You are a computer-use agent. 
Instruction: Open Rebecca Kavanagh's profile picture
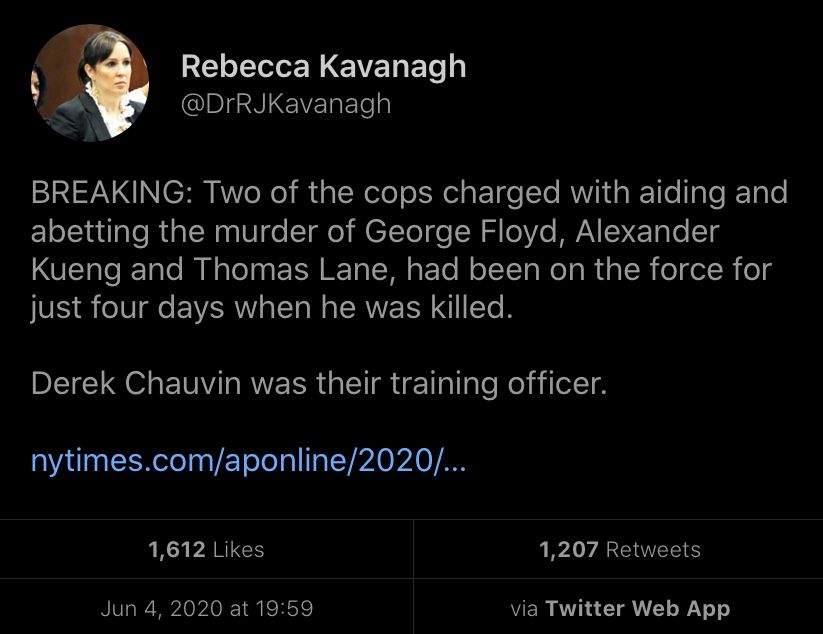point(90,83)
